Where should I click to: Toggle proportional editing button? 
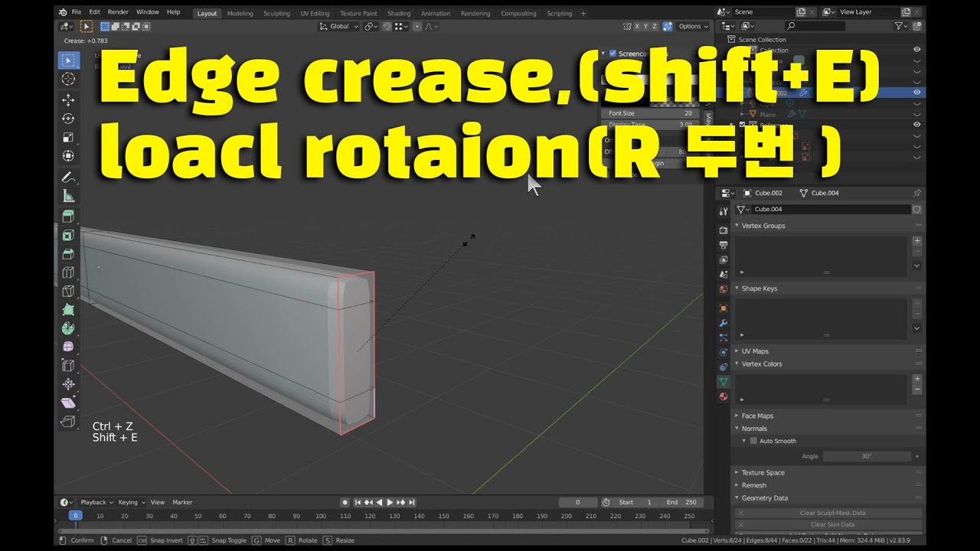click(x=417, y=26)
